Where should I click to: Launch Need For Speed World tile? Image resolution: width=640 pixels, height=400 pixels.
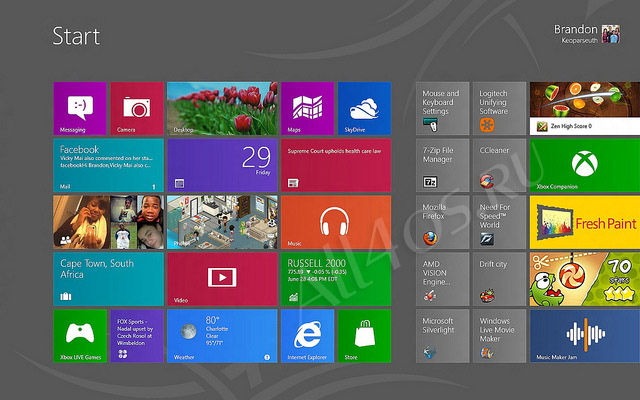pyautogui.click(x=499, y=222)
